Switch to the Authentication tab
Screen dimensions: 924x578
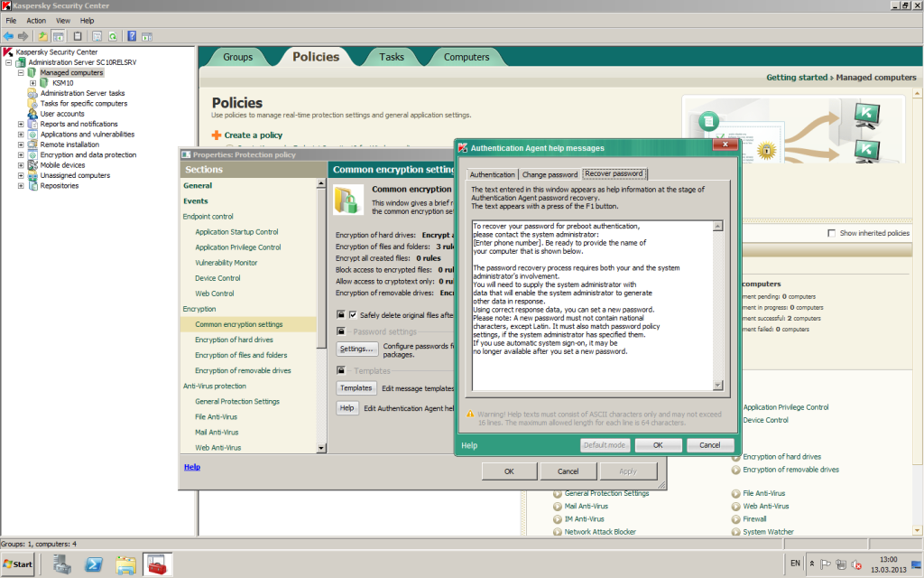point(492,174)
